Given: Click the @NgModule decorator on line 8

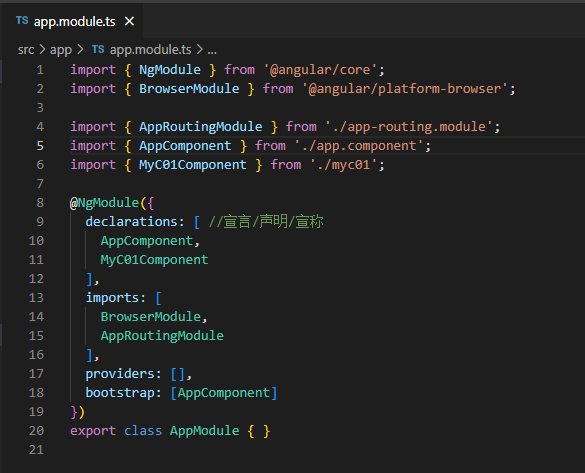Looking at the screenshot, I should coord(104,203).
